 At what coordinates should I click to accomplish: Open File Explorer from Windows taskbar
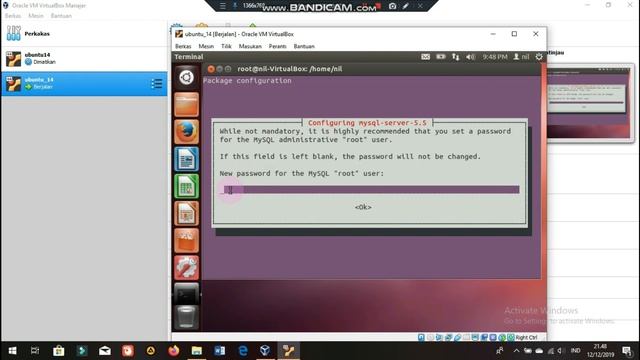click(197, 351)
